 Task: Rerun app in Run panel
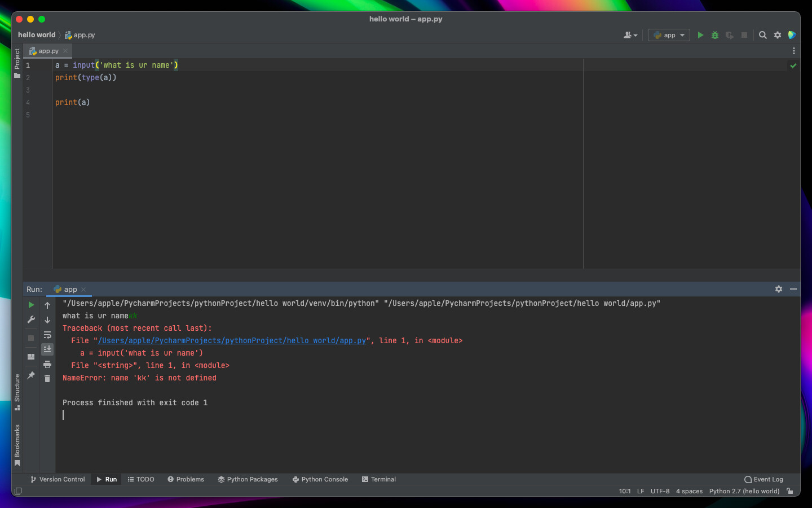[31, 305]
